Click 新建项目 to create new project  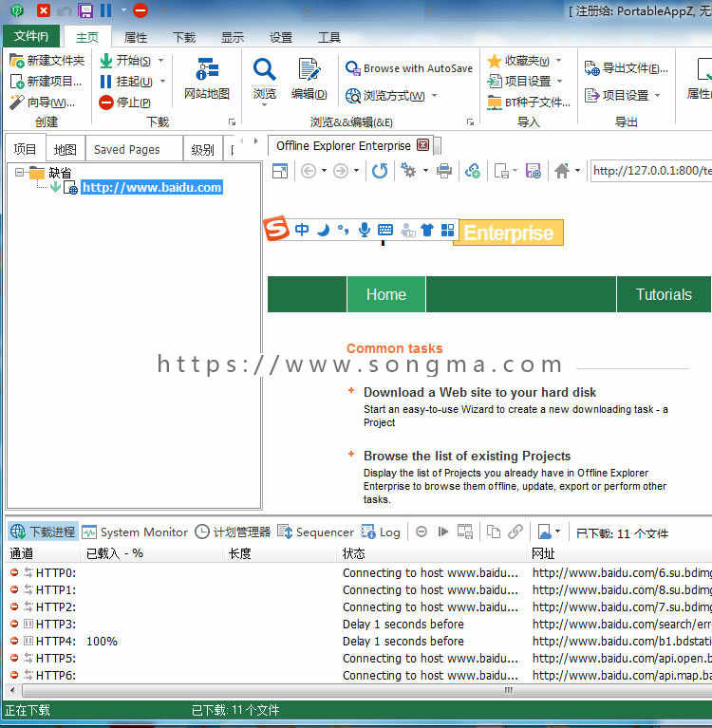click(x=46, y=82)
